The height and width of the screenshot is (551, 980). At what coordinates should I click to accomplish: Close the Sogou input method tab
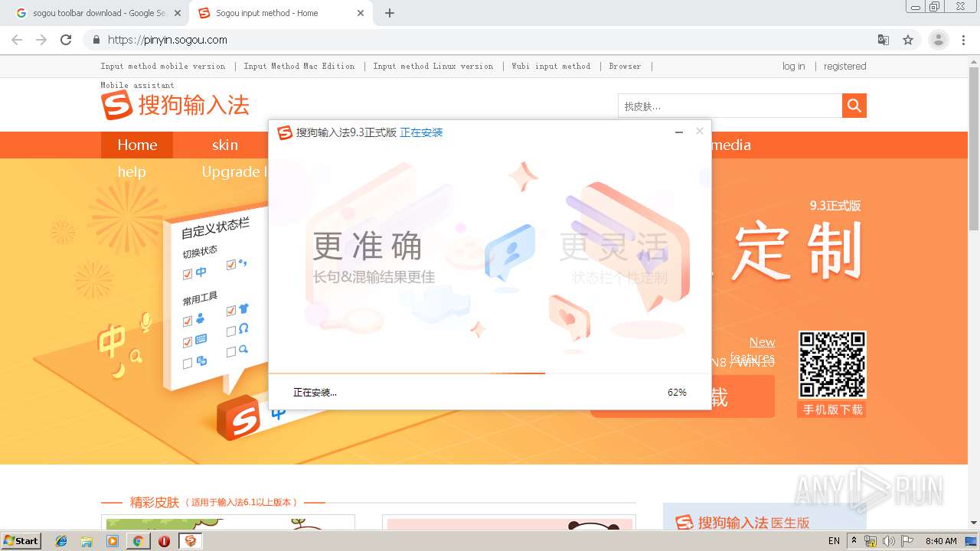[359, 13]
